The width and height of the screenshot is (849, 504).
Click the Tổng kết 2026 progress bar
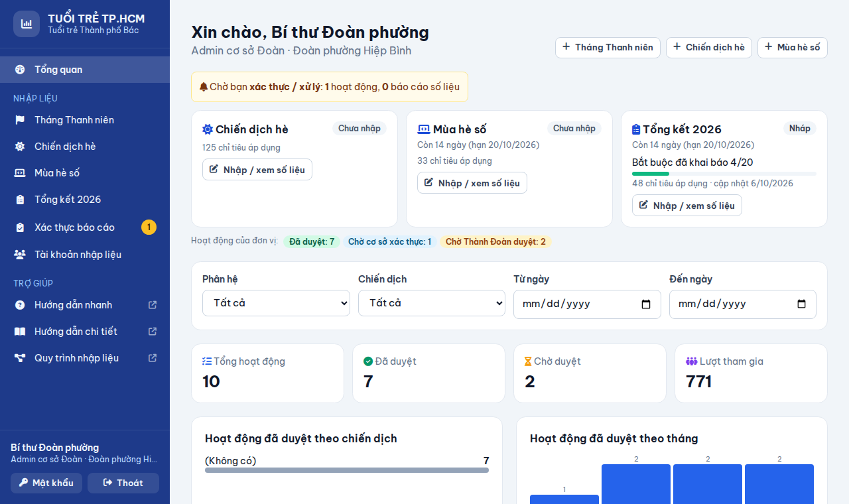pos(724,174)
